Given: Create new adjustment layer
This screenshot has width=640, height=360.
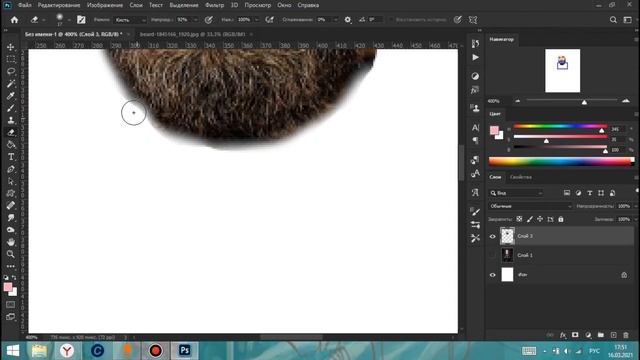Looking at the screenshot, I should point(588,335).
